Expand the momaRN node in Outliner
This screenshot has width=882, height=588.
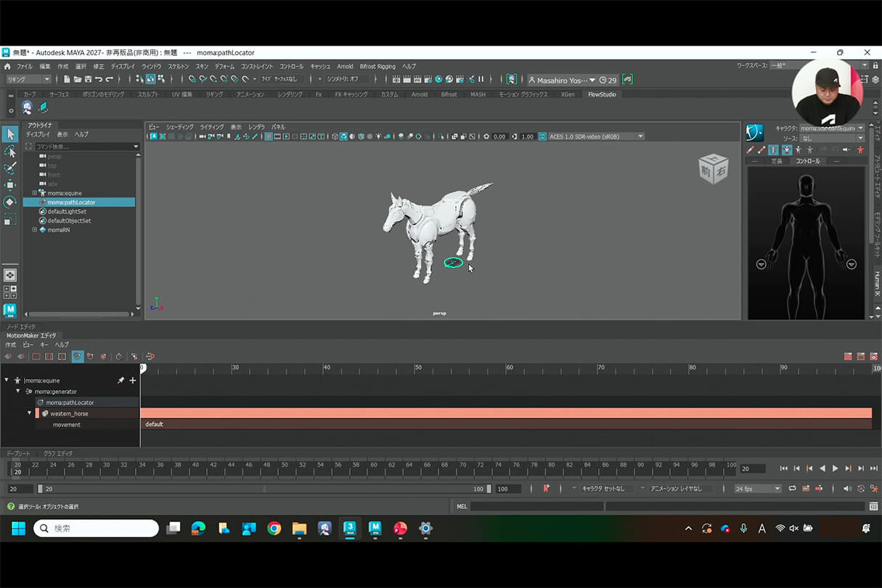(34, 229)
